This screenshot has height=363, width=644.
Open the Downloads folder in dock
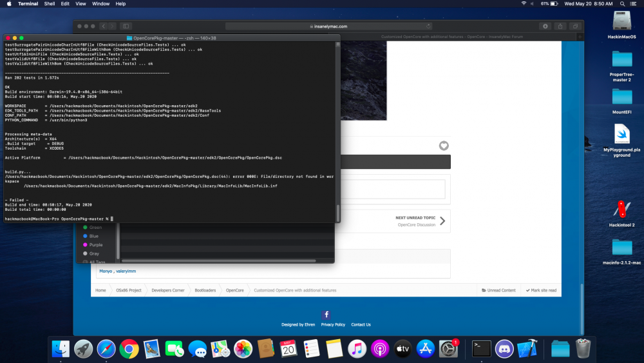tap(560, 349)
